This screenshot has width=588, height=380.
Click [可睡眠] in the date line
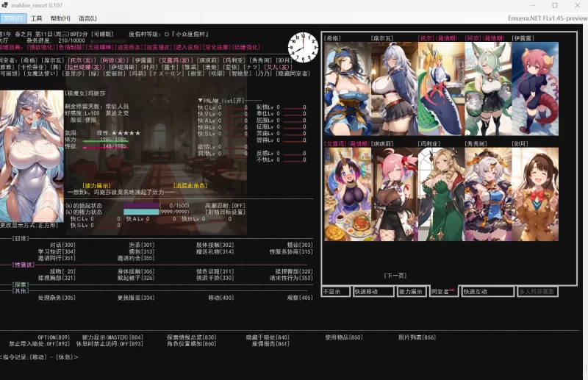point(102,34)
